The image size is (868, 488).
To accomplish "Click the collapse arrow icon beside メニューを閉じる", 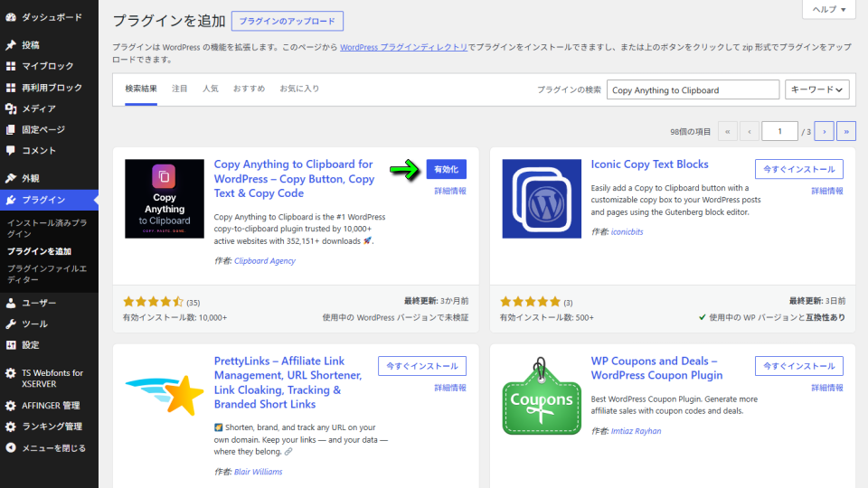I will click(11, 447).
